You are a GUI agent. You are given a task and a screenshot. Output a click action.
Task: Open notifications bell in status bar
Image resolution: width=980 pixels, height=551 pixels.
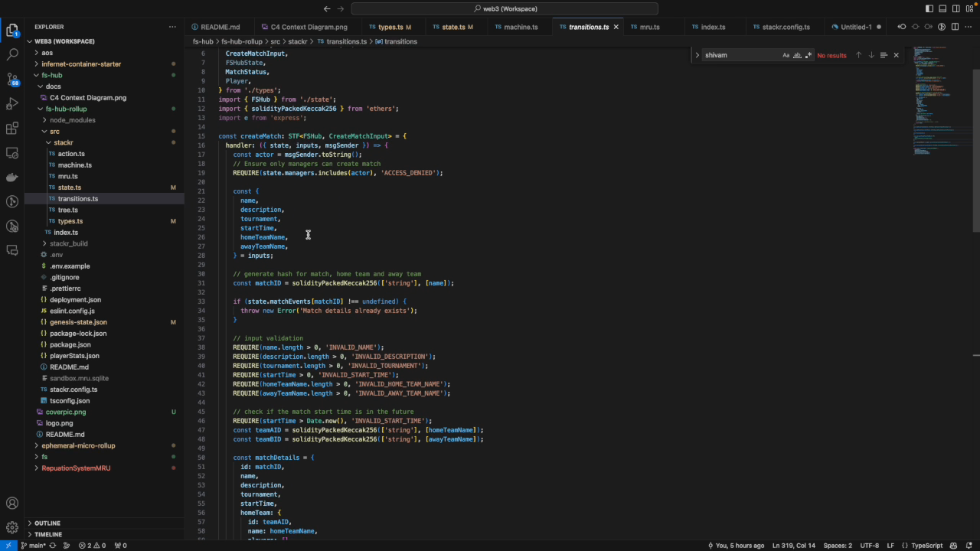969,546
